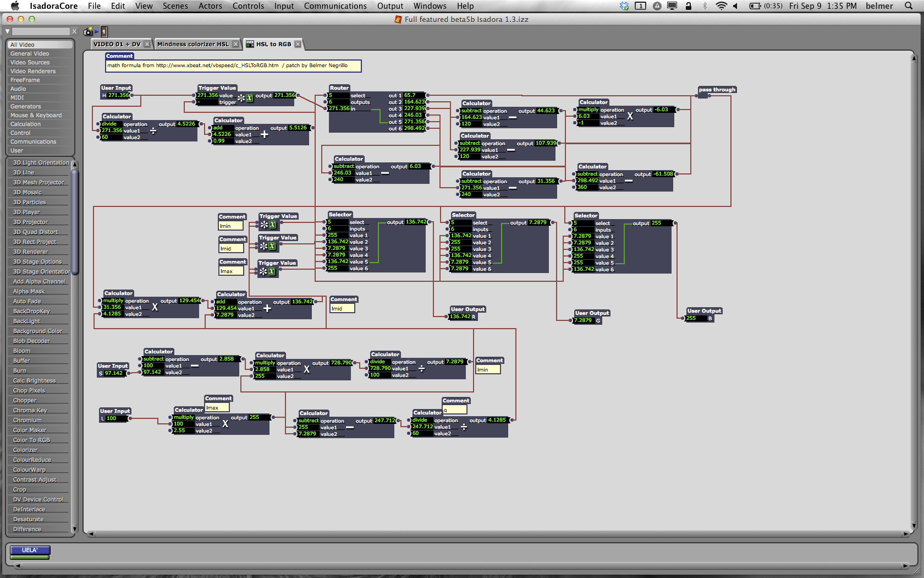Click the Dropbox menu bar icon

[624, 6]
